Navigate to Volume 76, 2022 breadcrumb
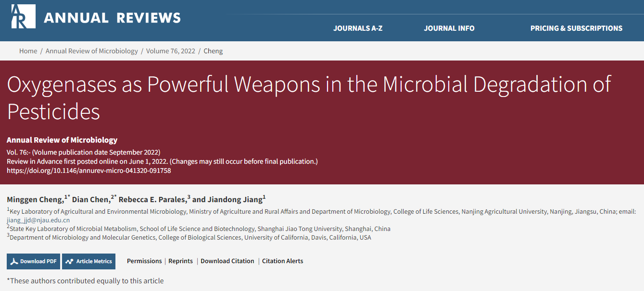This screenshot has height=291, width=644. click(x=171, y=51)
